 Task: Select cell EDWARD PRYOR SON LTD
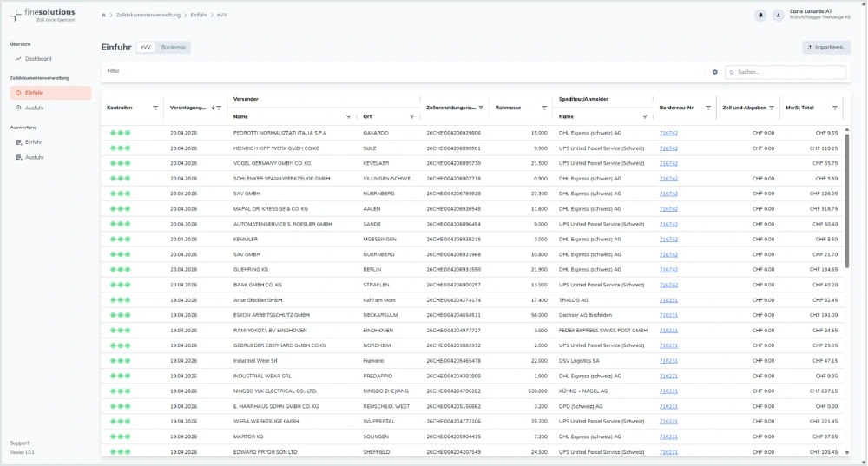click(265, 452)
